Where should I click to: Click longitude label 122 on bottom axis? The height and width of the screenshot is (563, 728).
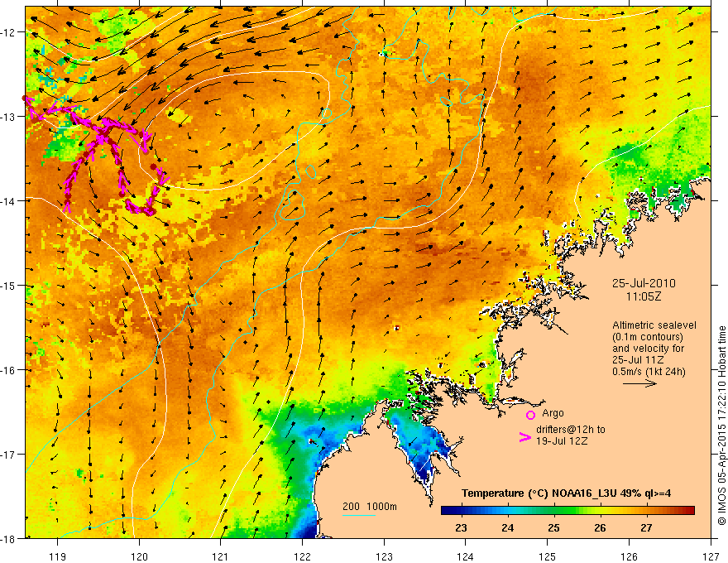[x=302, y=557]
